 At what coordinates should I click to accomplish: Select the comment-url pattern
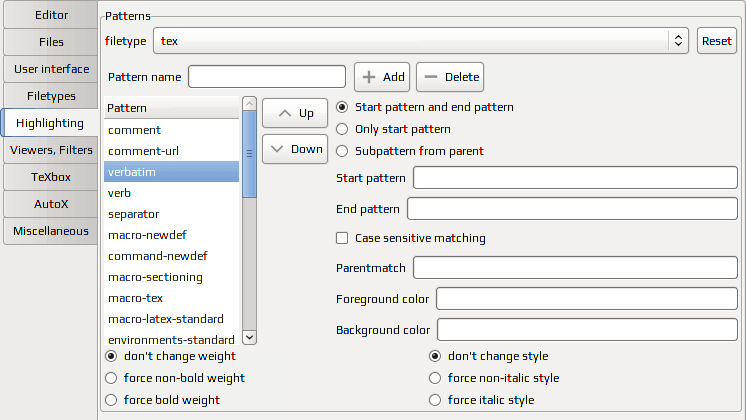(171, 151)
